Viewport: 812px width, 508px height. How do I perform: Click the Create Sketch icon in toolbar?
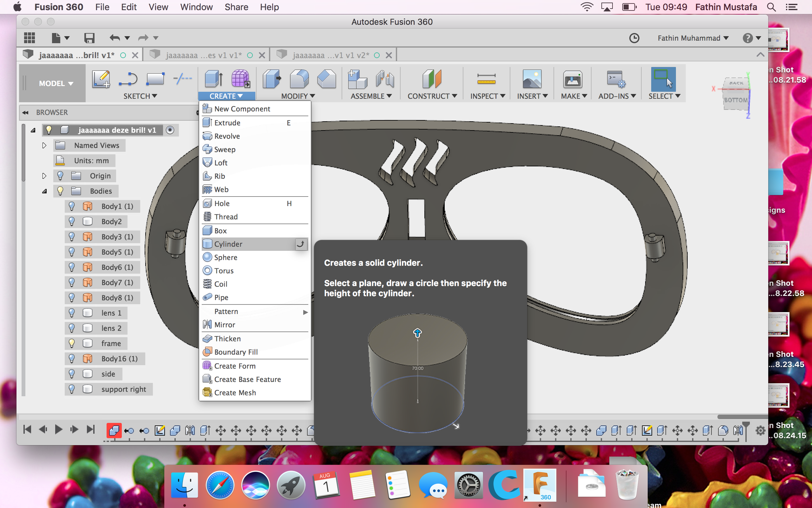pos(101,79)
